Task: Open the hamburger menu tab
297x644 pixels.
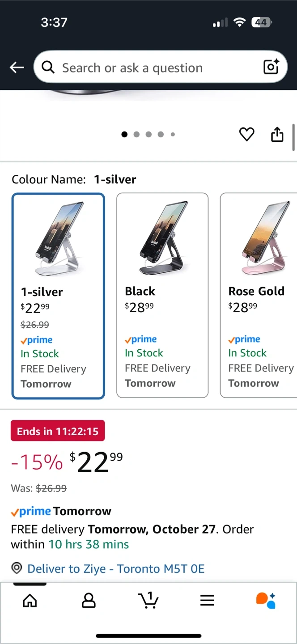Action: point(207,601)
